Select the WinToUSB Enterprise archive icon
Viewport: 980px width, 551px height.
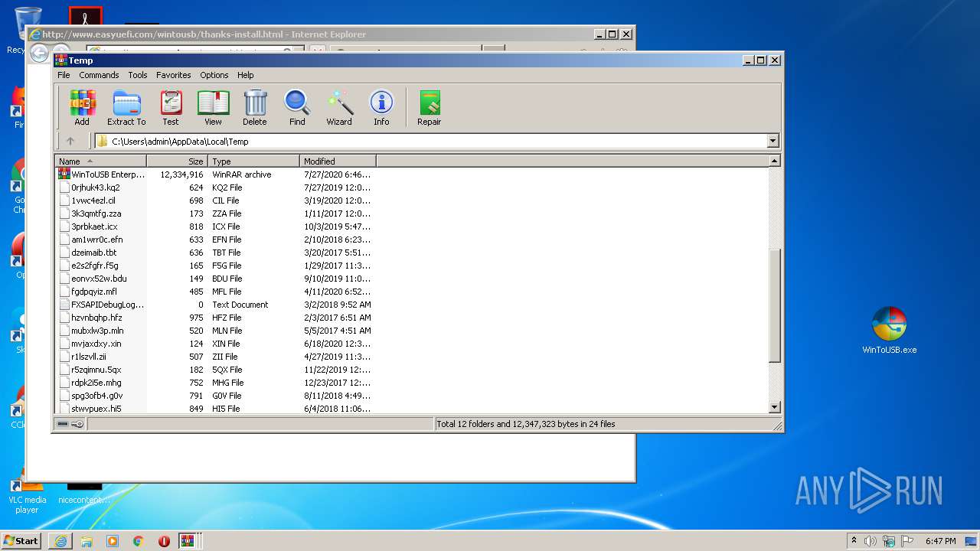(64, 174)
